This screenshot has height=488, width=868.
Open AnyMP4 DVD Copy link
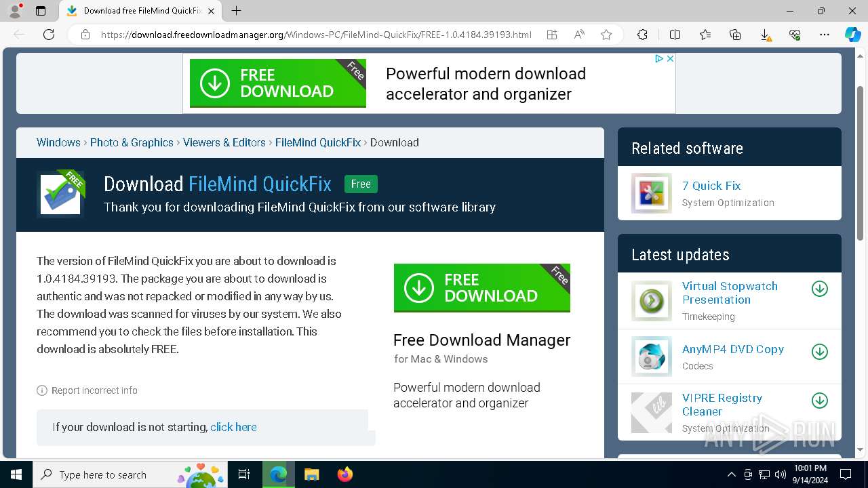pos(733,349)
